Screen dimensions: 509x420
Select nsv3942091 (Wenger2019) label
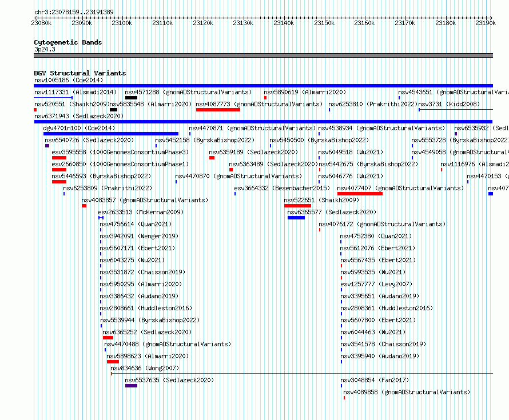click(140, 236)
